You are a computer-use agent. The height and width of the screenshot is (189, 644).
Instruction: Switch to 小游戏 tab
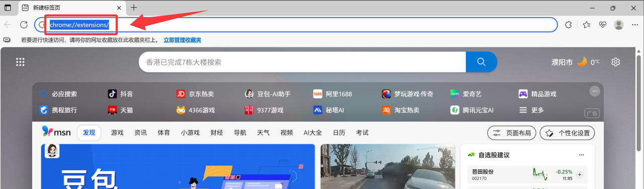click(190, 133)
